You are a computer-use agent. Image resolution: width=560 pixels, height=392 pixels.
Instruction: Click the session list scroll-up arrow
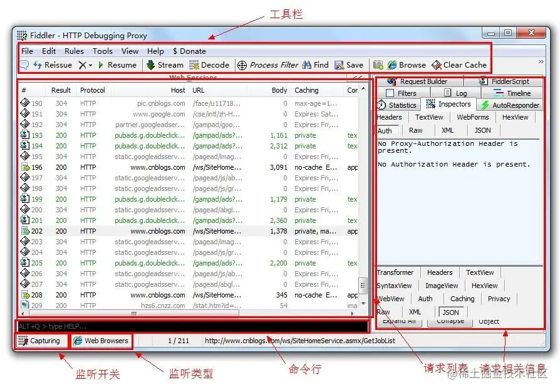click(x=363, y=88)
